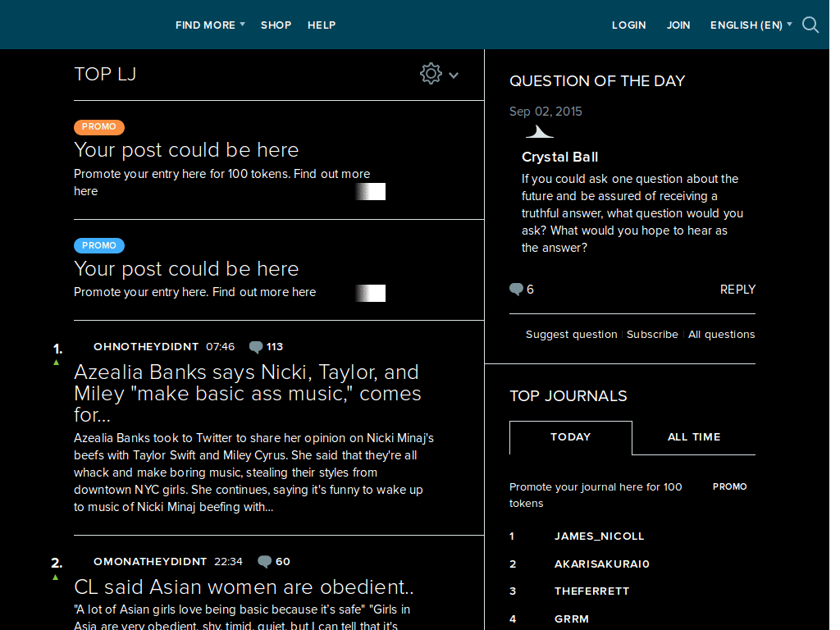This screenshot has width=840, height=630.
Task: Open the Azealia Banks post title
Action: click(x=248, y=393)
